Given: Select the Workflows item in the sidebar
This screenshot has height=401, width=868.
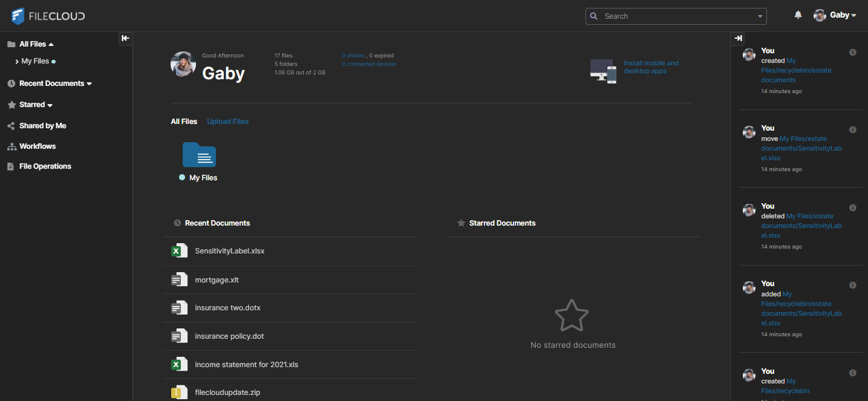Looking at the screenshot, I should 38,146.
